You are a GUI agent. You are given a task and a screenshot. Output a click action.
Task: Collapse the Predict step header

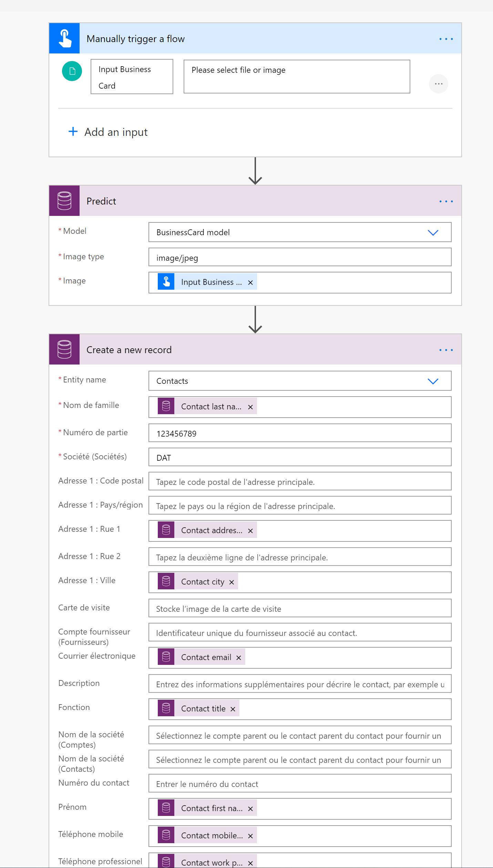255,201
